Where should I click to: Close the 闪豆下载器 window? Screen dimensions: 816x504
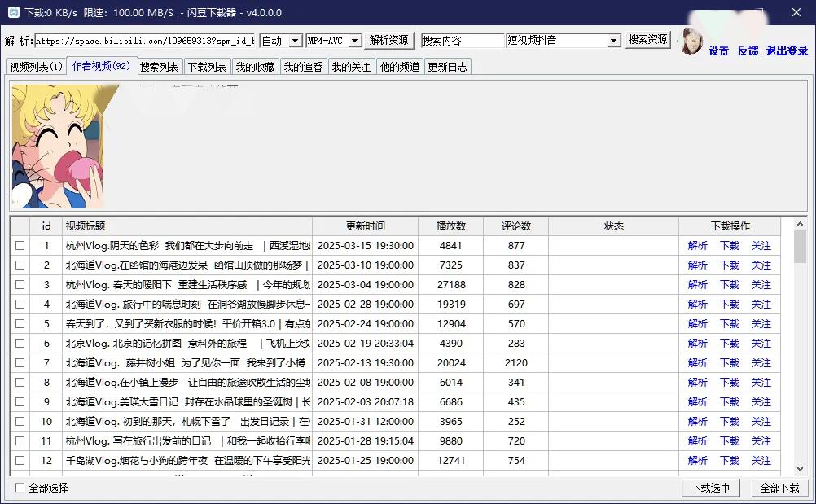click(x=796, y=12)
